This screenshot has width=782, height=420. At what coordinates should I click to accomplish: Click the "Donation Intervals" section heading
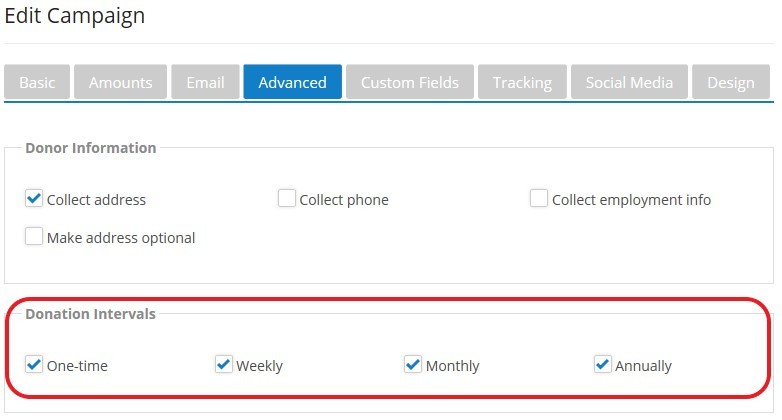click(x=90, y=314)
